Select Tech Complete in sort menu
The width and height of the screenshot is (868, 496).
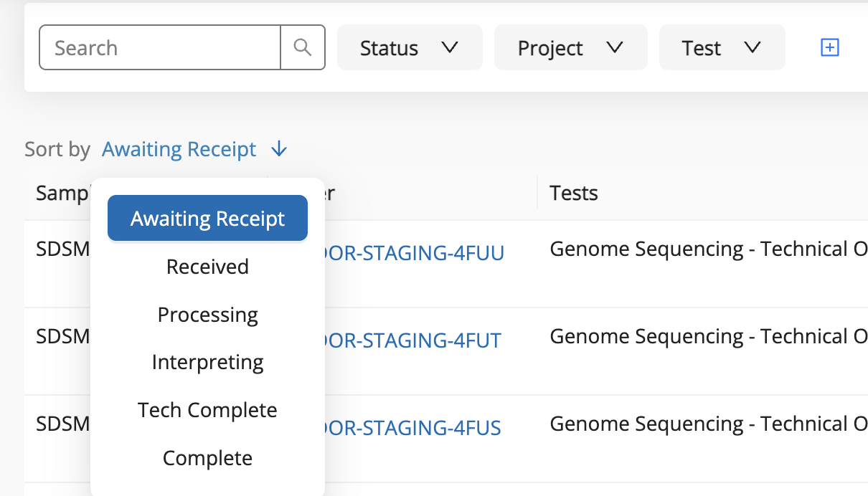(x=207, y=410)
